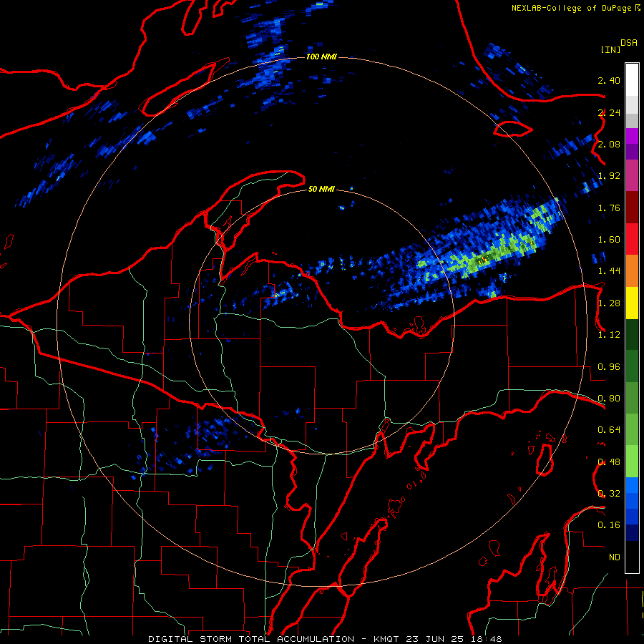Click the ND no-data label

[615, 557]
